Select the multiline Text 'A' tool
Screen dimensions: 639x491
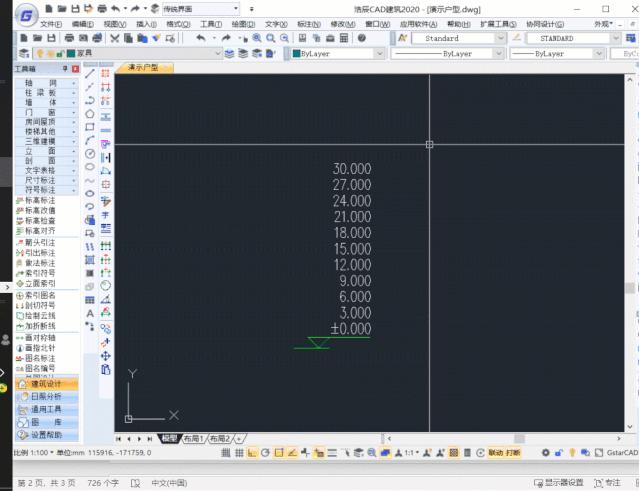90,313
